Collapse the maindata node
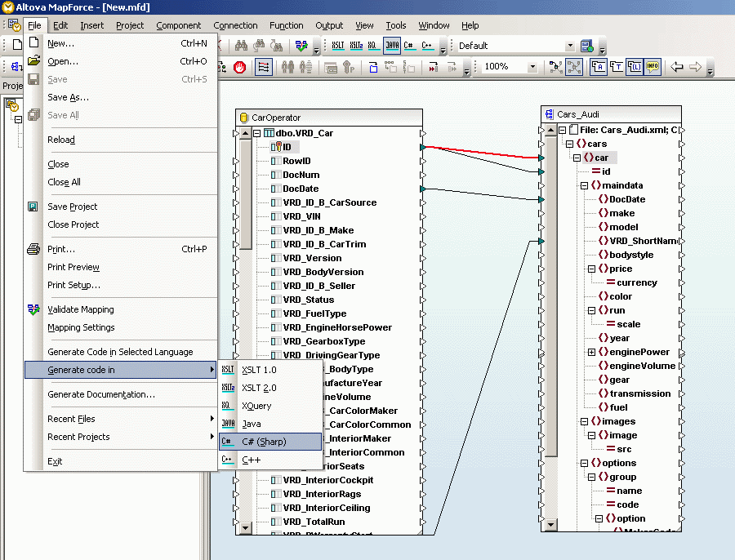This screenshot has width=735, height=560. pyautogui.click(x=584, y=185)
